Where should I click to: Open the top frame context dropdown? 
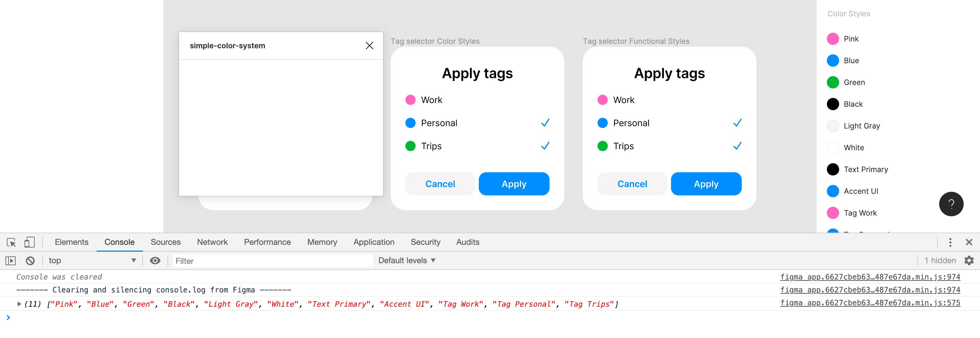pos(91,260)
